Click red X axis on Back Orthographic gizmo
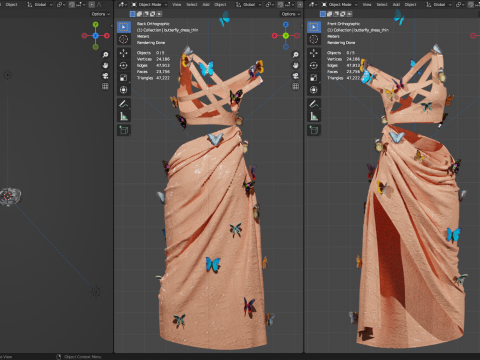Image resolution: width=480 pixels, height=360 pixels. tap(275, 36)
